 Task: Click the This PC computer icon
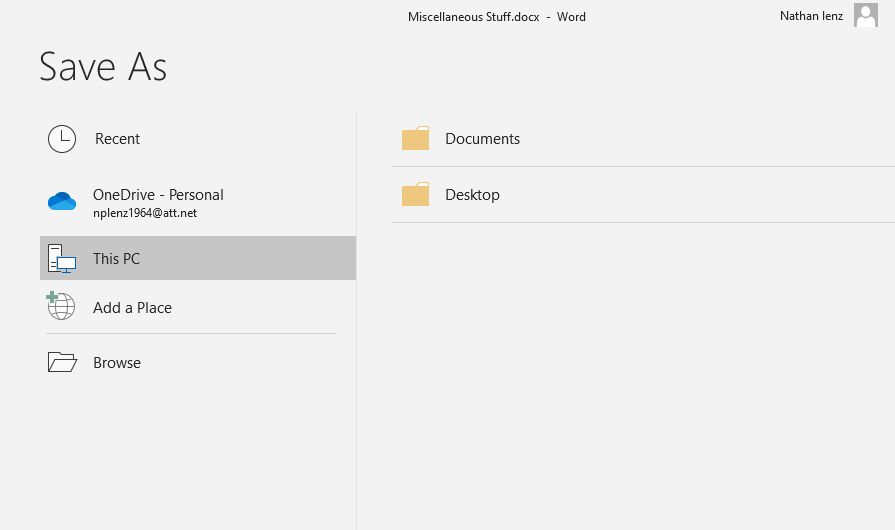62,258
